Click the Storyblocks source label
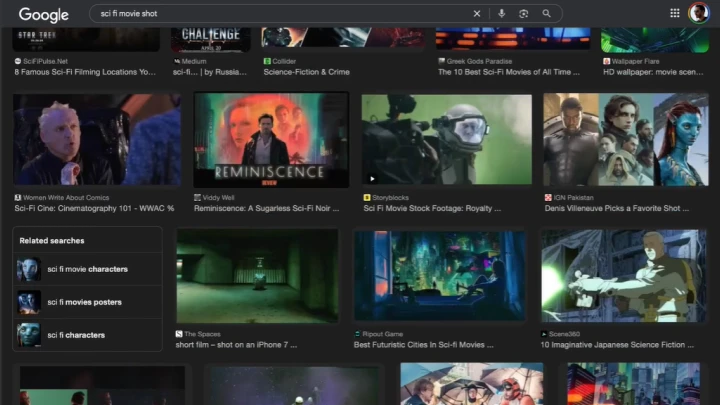This screenshot has width=720, height=405. (x=386, y=197)
